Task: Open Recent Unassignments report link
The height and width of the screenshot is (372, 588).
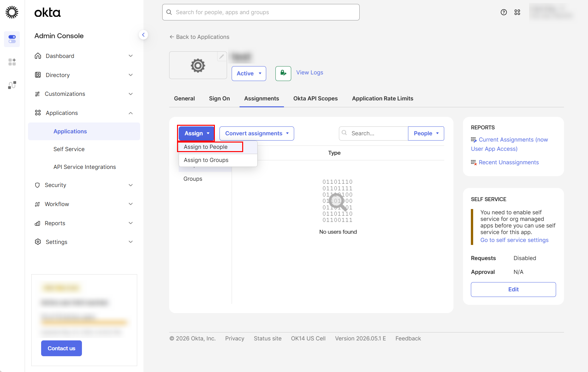Action: [x=509, y=162]
